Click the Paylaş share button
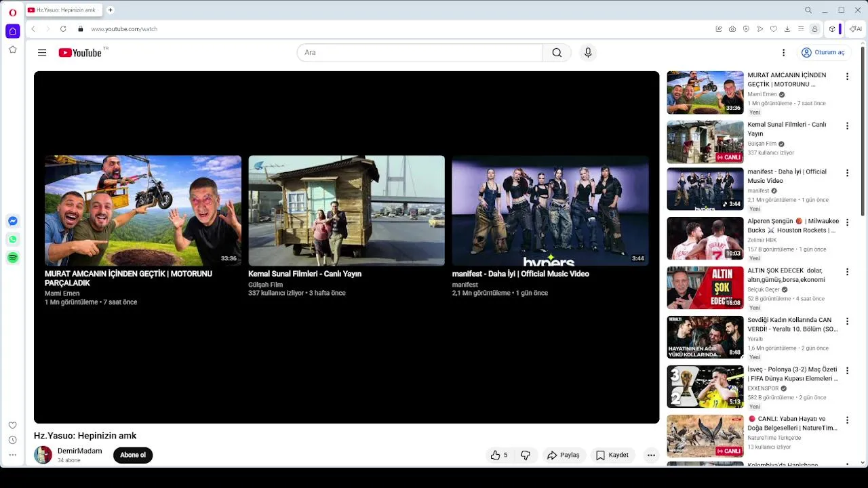Image resolution: width=868 pixels, height=488 pixels. (564, 455)
